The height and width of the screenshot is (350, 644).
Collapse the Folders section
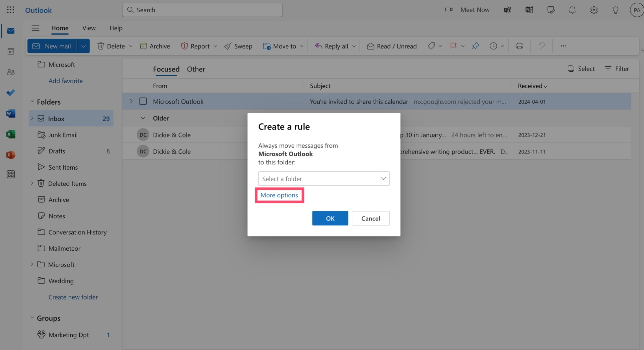pos(32,102)
